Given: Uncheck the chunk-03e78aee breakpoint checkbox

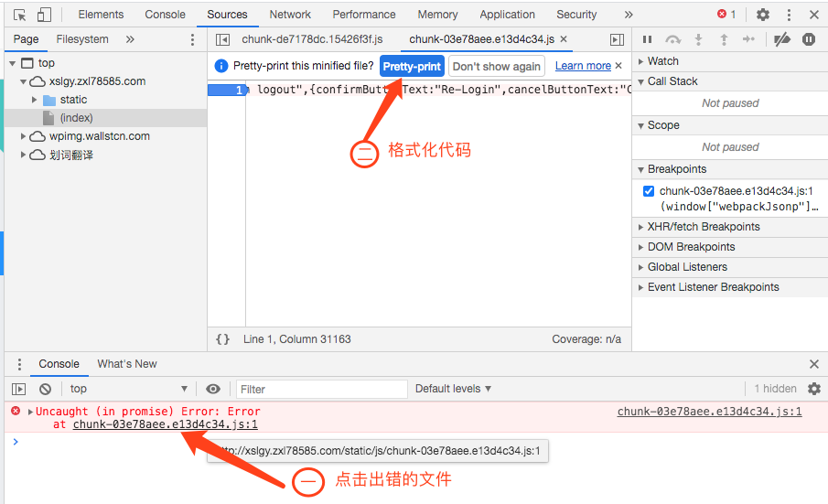Looking at the screenshot, I should coord(649,191).
